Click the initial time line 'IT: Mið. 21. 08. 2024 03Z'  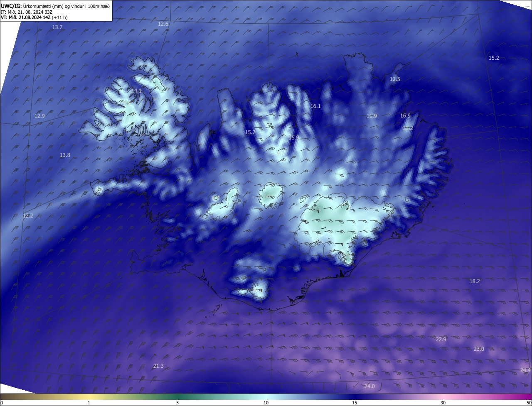click(x=27, y=12)
